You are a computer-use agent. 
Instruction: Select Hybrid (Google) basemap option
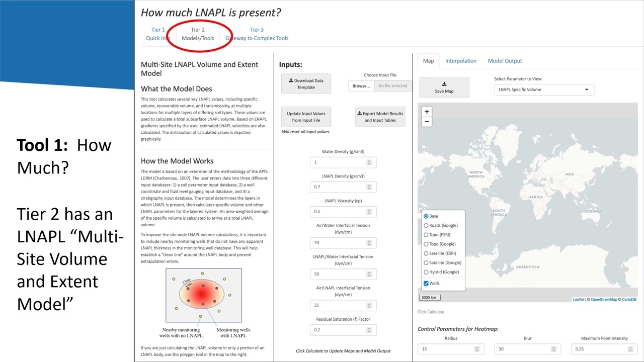pyautogui.click(x=426, y=272)
